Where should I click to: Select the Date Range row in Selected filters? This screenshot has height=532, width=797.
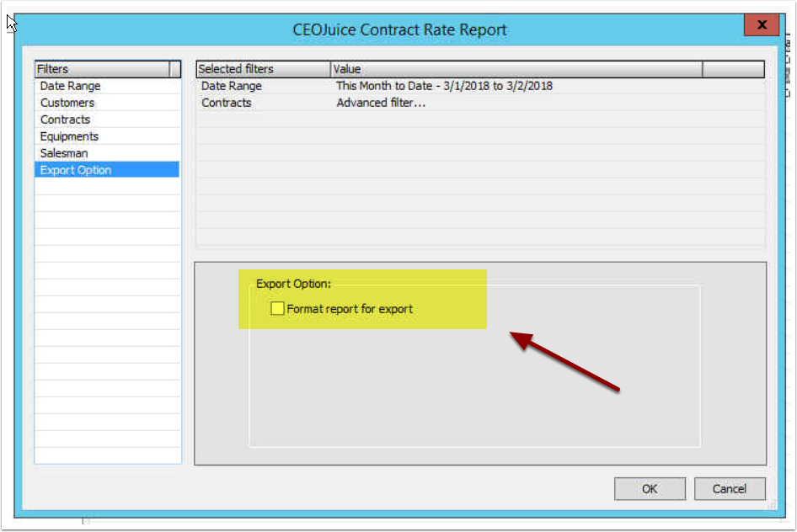pyautogui.click(x=480, y=86)
